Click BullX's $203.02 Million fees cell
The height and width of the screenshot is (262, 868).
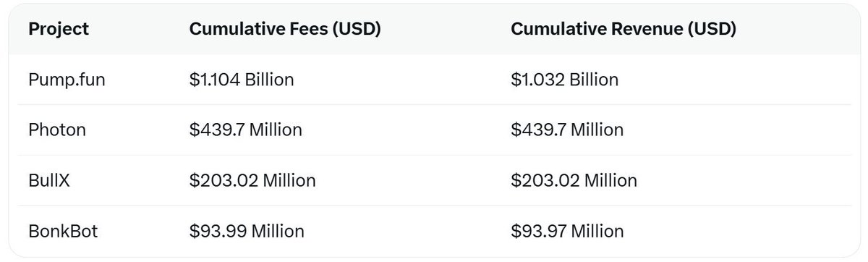[252, 180]
